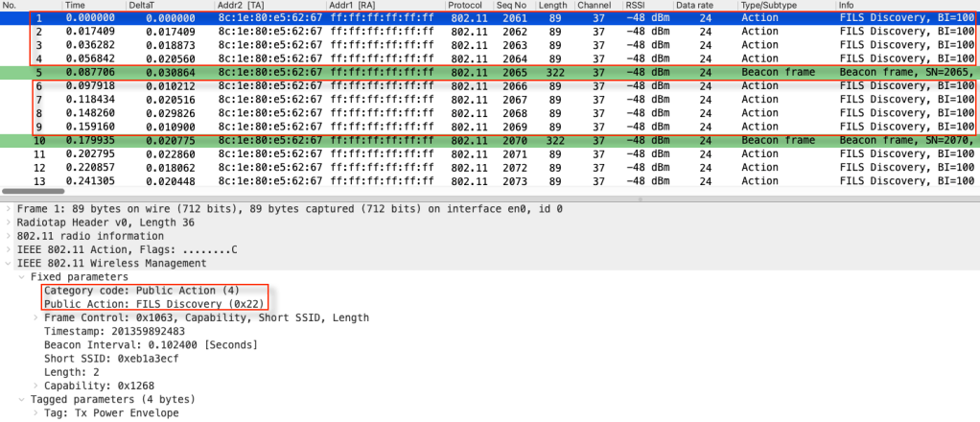Expand the Radiotap Header v0 section
Screen dimensions: 980x422
pos(9,223)
